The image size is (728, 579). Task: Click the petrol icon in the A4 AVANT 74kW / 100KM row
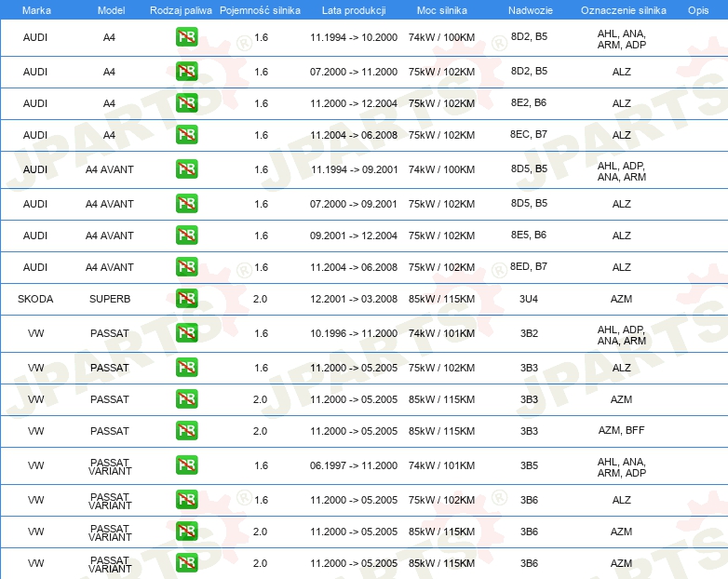coord(186,169)
